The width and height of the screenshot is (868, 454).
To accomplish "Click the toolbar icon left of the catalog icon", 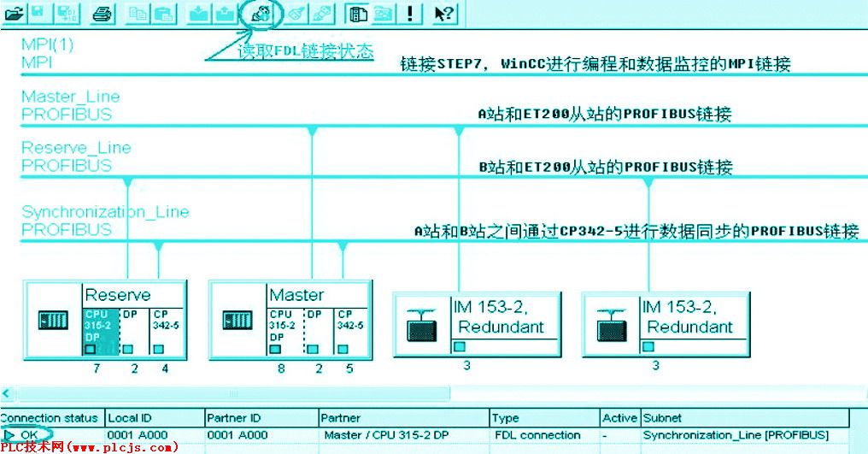I will 322,14.
